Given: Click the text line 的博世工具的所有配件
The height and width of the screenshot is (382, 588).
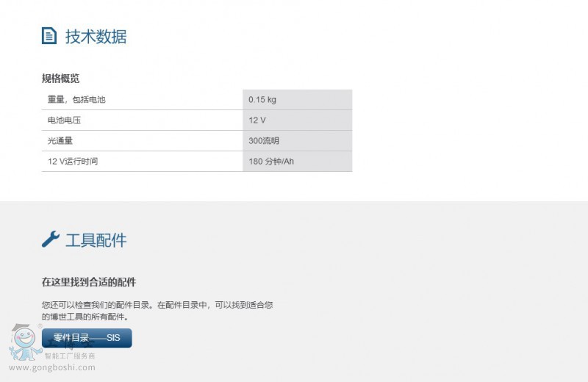Looking at the screenshot, I should click(85, 317).
